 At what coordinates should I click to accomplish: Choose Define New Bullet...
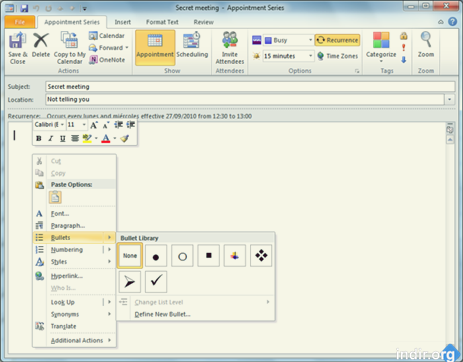(x=162, y=314)
